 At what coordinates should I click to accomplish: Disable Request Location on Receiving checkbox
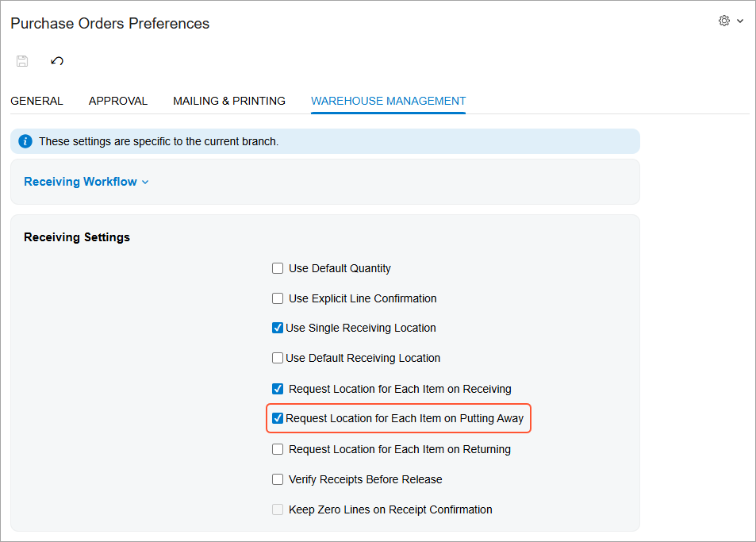[x=278, y=389]
